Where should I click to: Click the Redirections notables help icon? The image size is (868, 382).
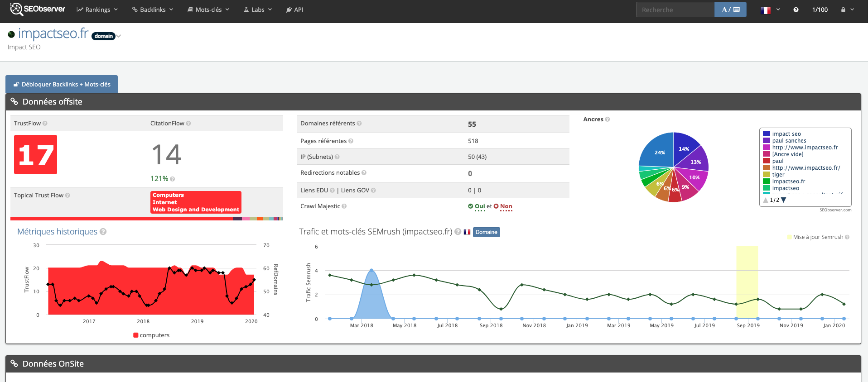[x=364, y=172]
